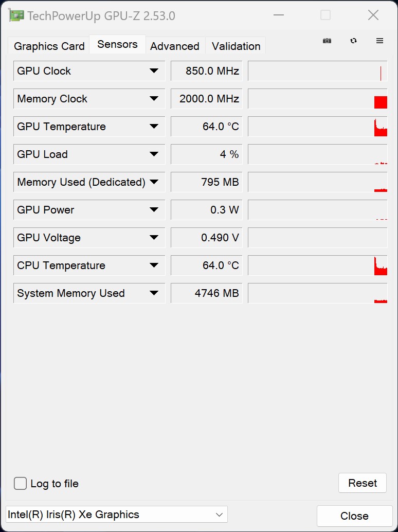The height and width of the screenshot is (532, 398).
Task: Click the Close button at bottom
Action: click(354, 516)
